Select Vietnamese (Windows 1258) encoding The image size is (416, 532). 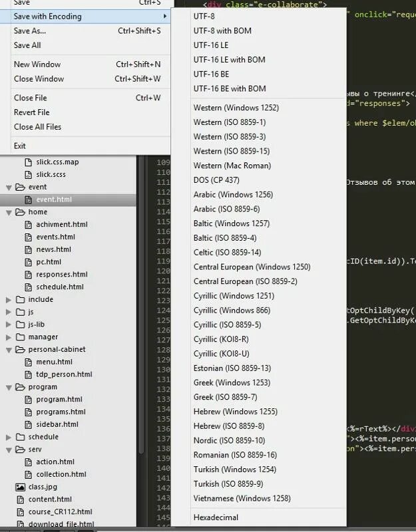point(258,498)
